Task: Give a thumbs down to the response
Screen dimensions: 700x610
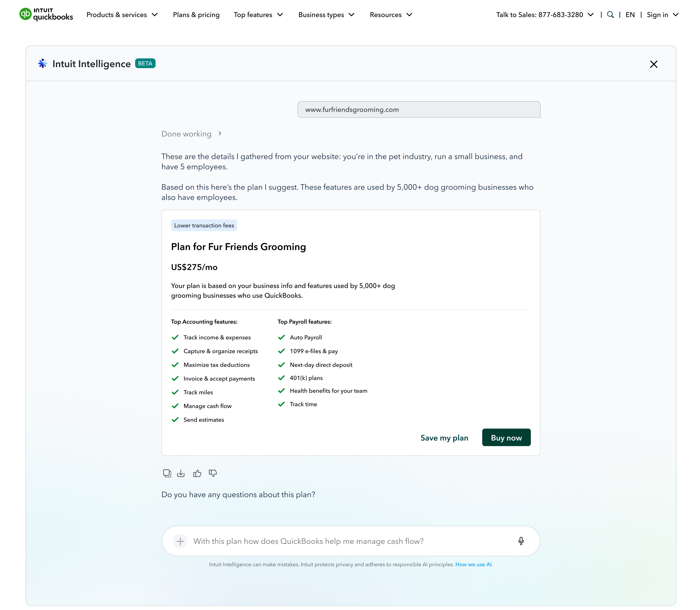Action: [x=213, y=473]
